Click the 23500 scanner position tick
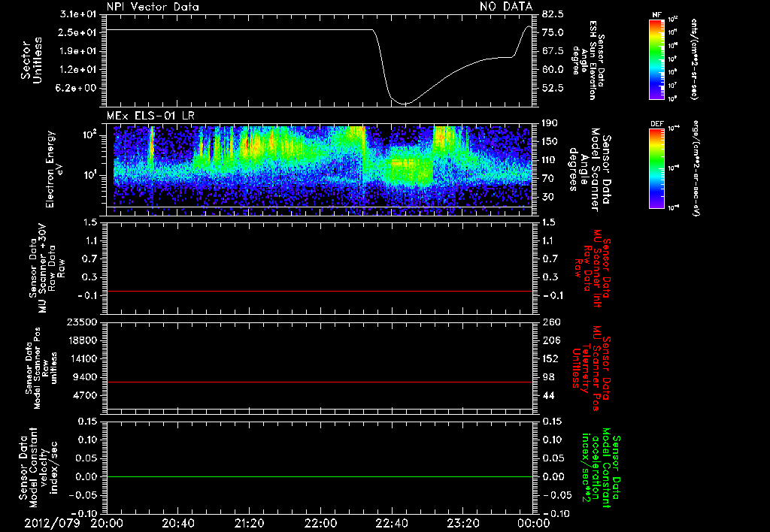The height and width of the screenshot is (532, 770). tap(83, 322)
